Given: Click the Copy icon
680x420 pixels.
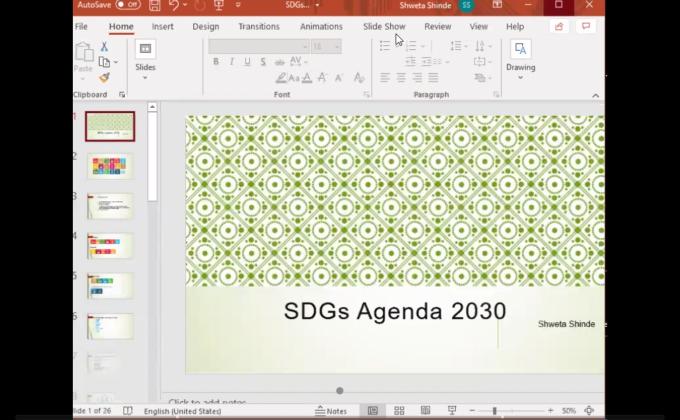Looking at the screenshot, I should click(104, 62).
